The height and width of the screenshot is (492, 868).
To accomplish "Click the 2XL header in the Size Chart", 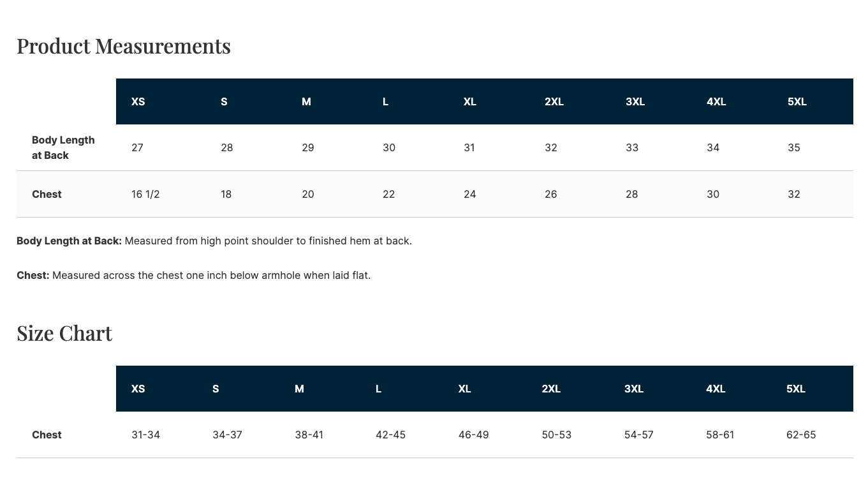I will 551,389.
